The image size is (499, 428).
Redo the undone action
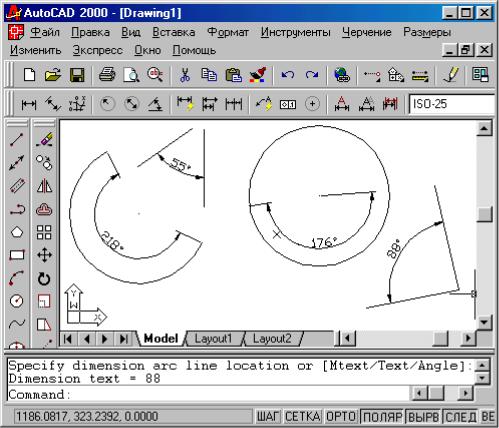[312, 75]
